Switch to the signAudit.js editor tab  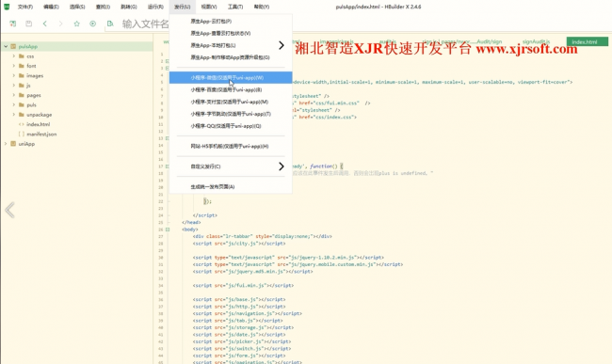click(x=537, y=41)
